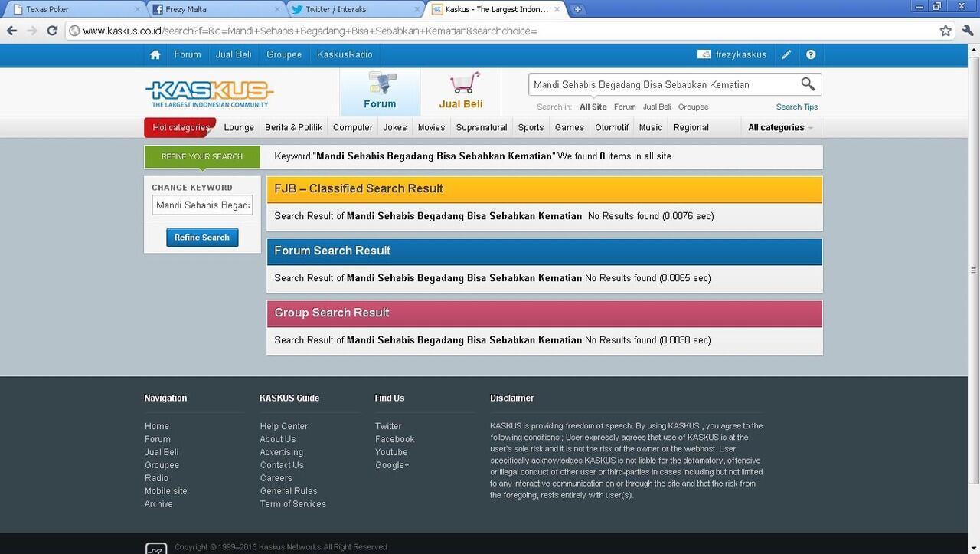Reload the page with the refresh icon
The width and height of the screenshot is (980, 554).
tap(52, 31)
